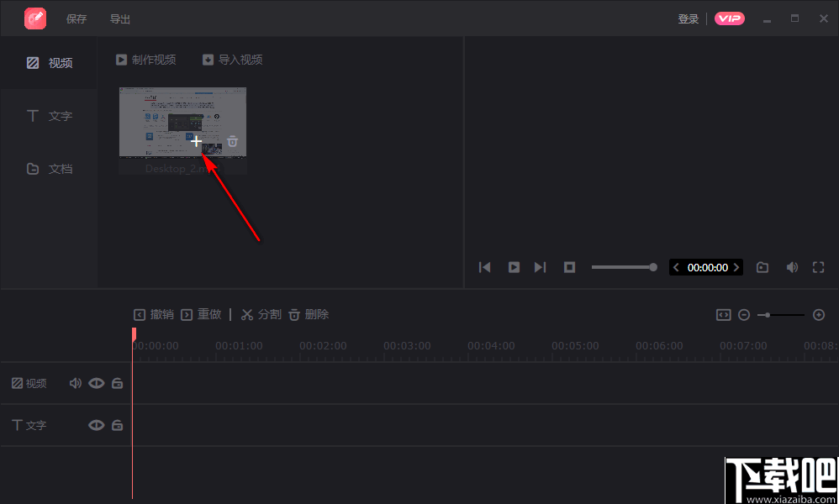Add Desktop_2 clip with plus icon
Screen dimensions: 839x504
[197, 142]
